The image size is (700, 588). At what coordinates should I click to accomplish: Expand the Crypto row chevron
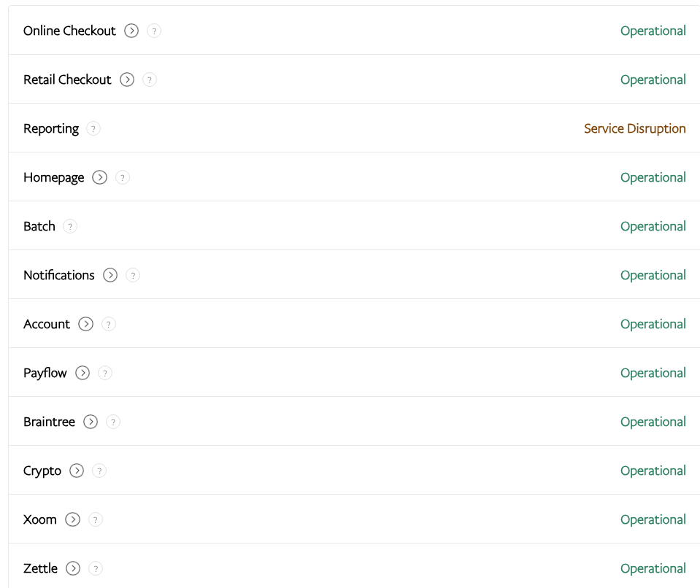(77, 471)
